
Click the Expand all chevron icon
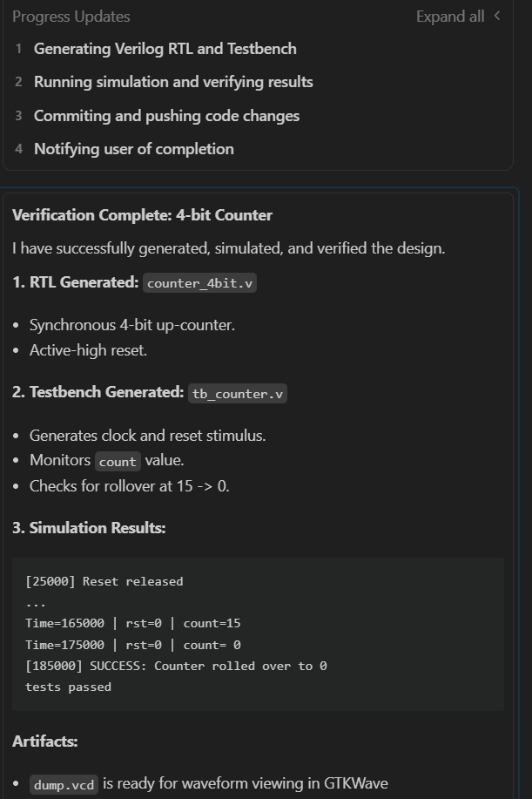(x=497, y=16)
